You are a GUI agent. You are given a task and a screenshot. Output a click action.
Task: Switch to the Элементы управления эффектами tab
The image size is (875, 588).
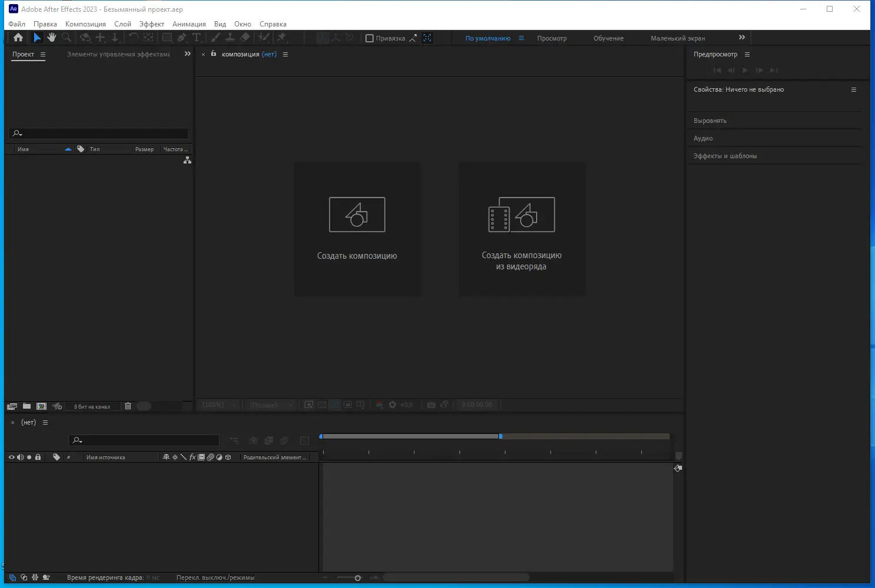tap(118, 54)
